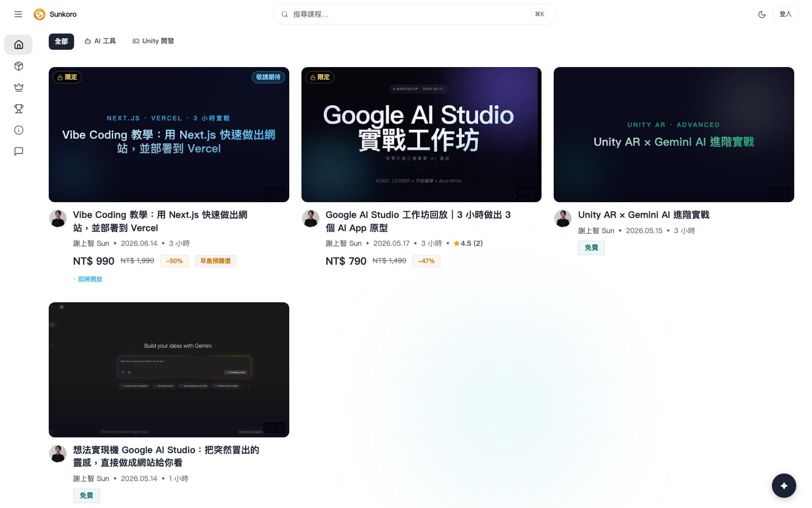
Task: Open the Unity AR × Gemini AI thumbnail
Action: coord(674,135)
